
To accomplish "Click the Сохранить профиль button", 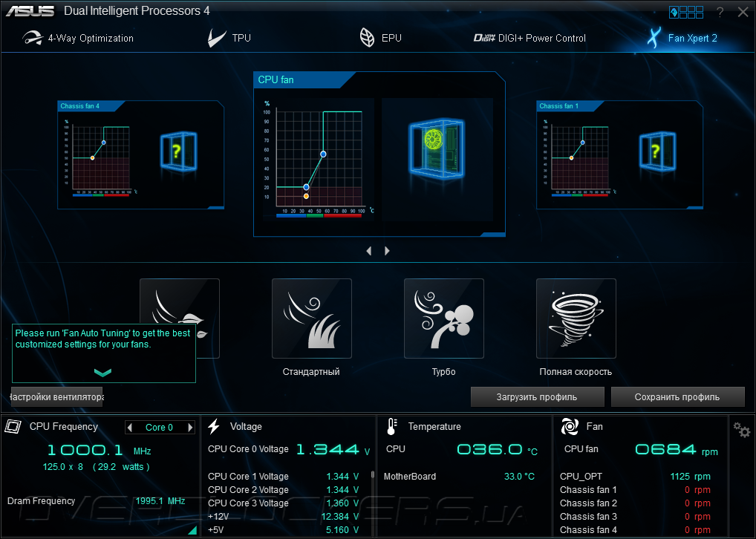I will click(x=677, y=396).
